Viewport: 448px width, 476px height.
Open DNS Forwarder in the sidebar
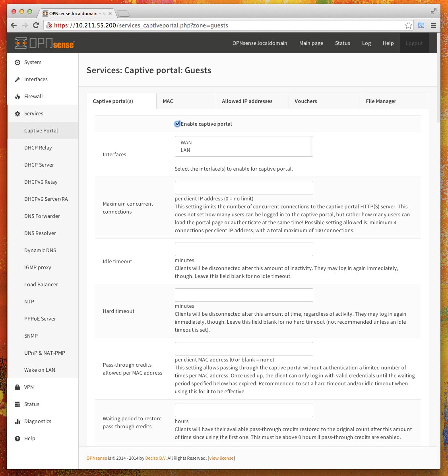tap(43, 216)
